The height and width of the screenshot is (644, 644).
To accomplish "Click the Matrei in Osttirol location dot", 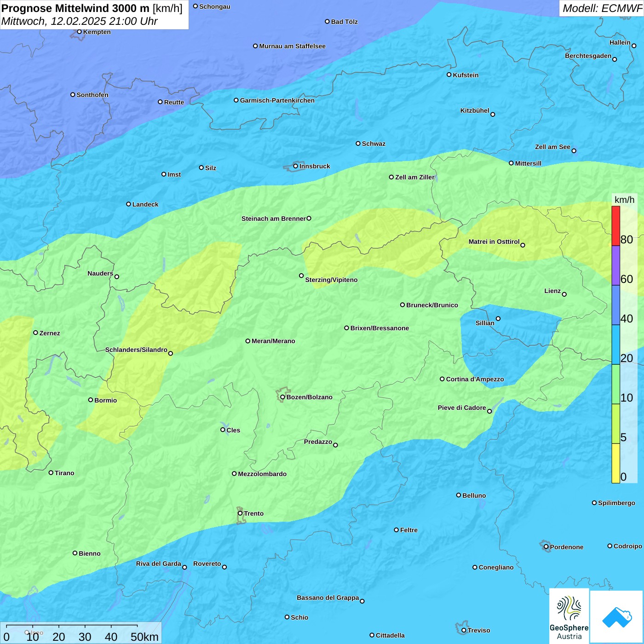I will tap(523, 245).
